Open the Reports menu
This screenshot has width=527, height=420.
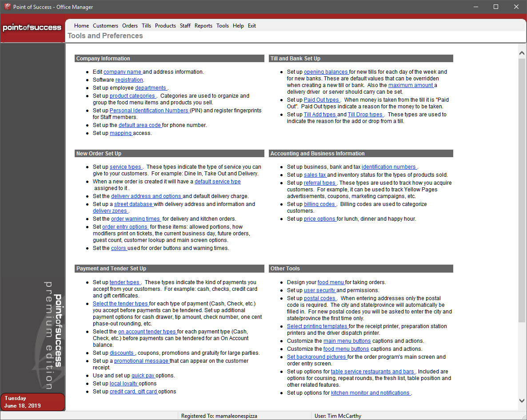tap(204, 26)
